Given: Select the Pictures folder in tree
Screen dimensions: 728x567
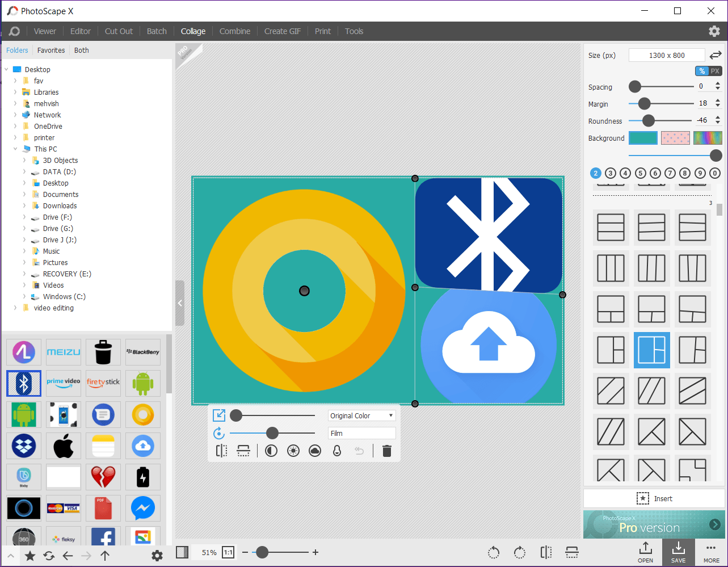Looking at the screenshot, I should (55, 262).
